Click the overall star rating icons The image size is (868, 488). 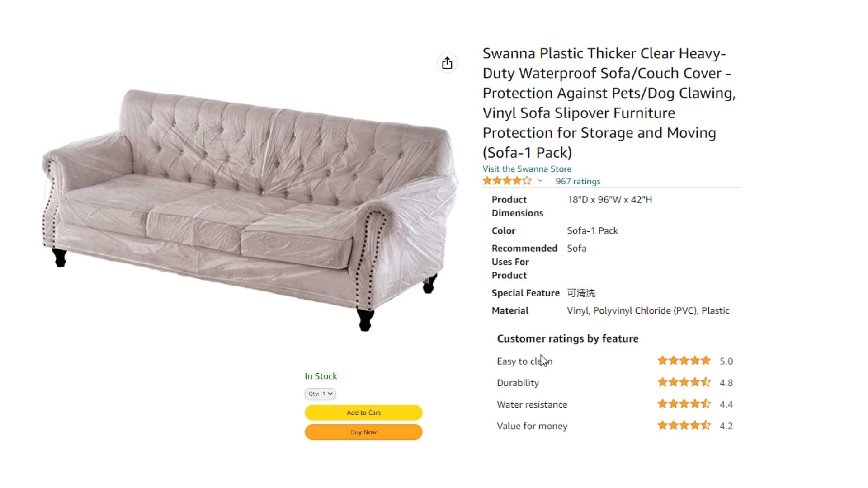[507, 181]
